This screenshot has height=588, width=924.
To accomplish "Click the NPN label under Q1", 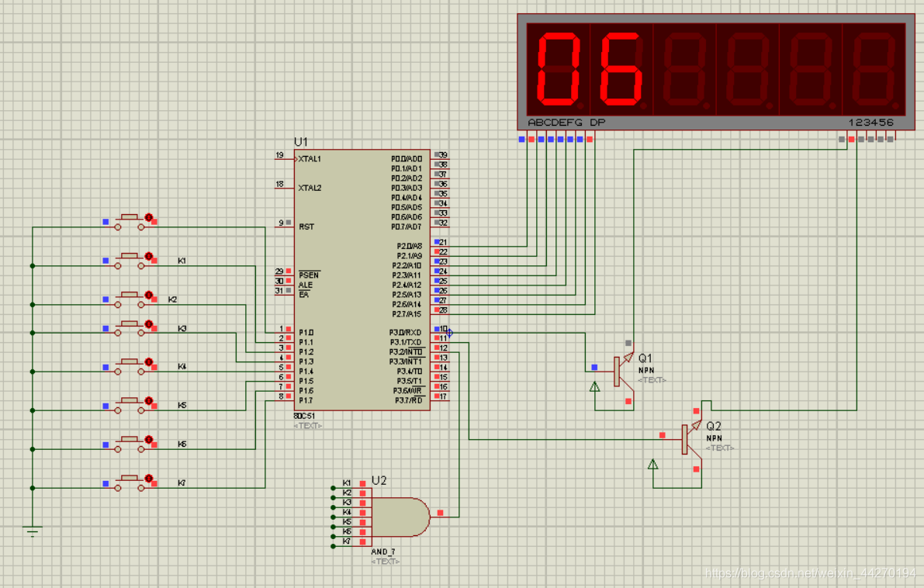I will 646,371.
